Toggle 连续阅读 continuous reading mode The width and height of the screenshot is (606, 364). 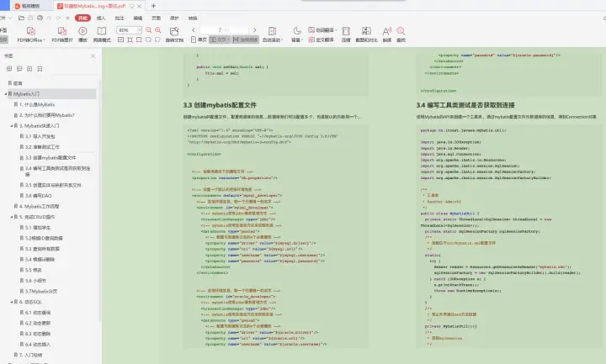coord(245,40)
